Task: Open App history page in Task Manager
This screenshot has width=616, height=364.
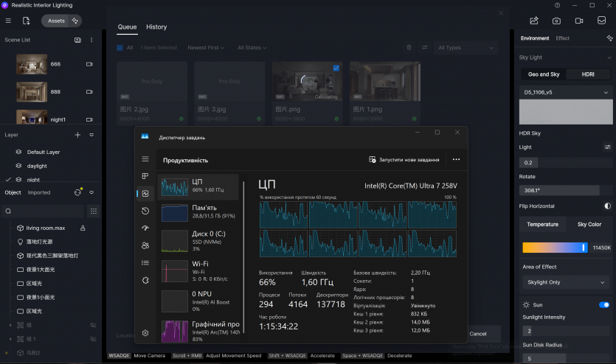Action: [x=145, y=211]
